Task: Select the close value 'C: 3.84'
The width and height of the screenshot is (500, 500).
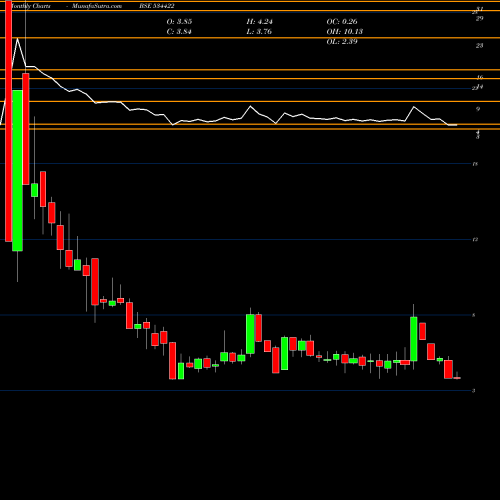Action: [x=179, y=32]
